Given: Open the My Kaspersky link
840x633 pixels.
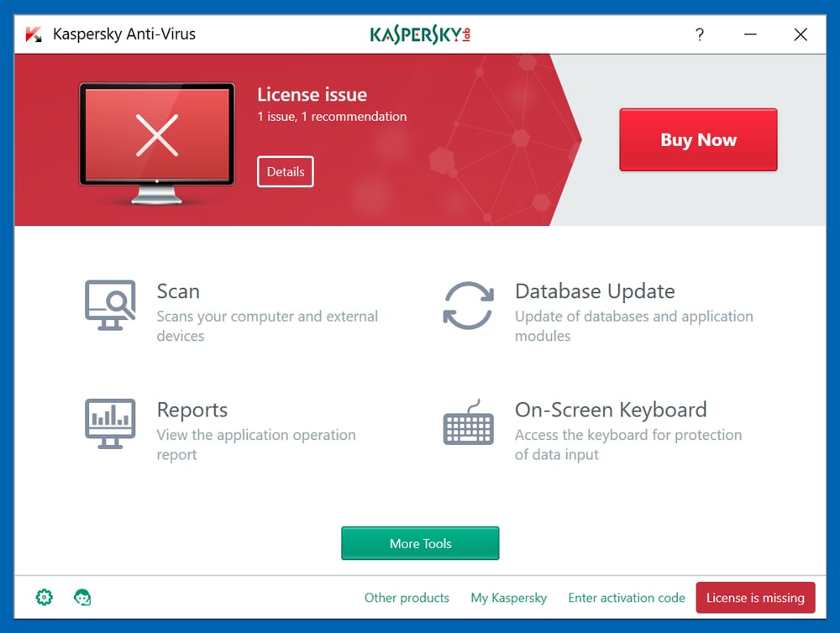Looking at the screenshot, I should [508, 598].
